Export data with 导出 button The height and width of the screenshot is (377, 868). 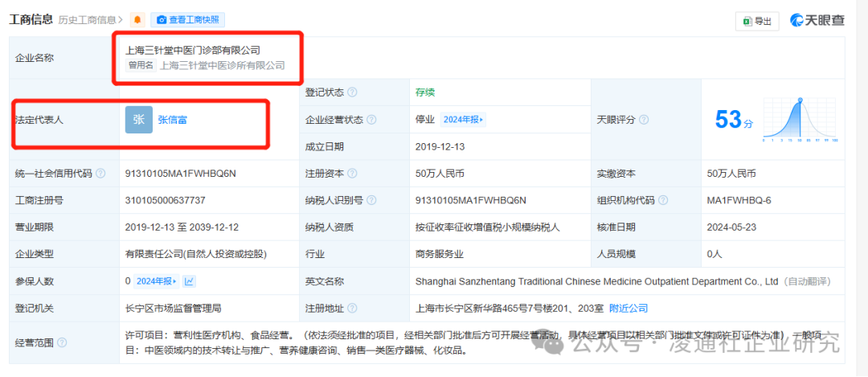coord(757,21)
